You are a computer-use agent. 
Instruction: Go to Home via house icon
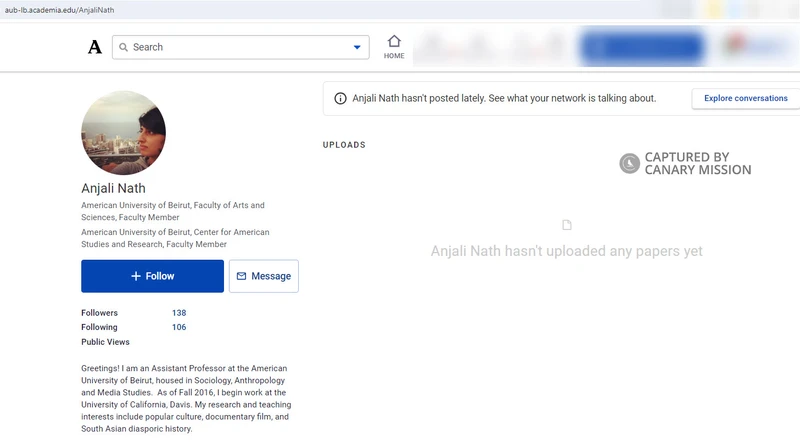(x=394, y=47)
